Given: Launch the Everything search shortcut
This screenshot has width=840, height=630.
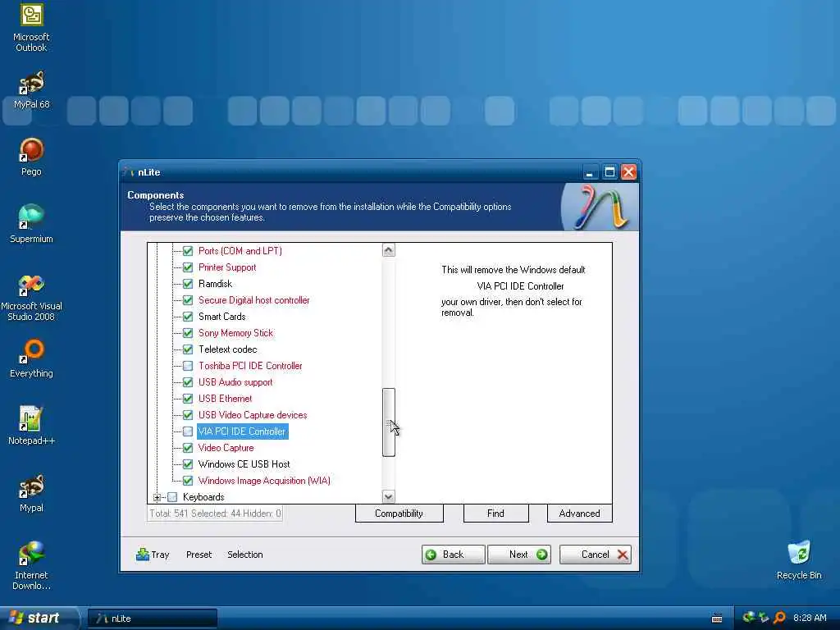Looking at the screenshot, I should [x=31, y=358].
